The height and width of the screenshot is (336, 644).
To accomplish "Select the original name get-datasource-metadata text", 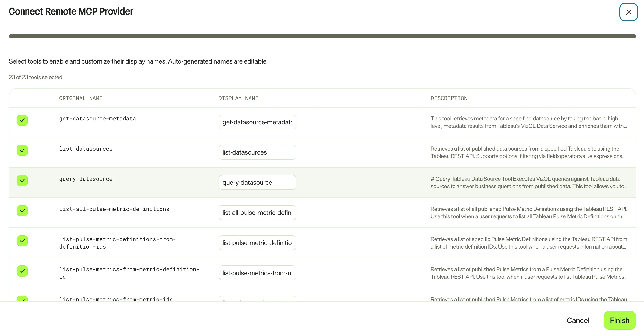I will click(x=97, y=119).
